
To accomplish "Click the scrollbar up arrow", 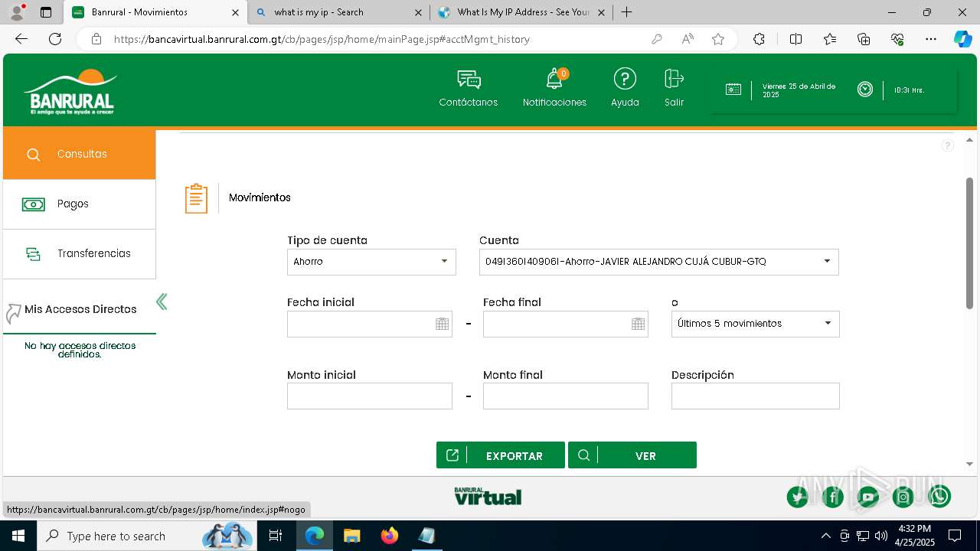I will tap(969, 139).
